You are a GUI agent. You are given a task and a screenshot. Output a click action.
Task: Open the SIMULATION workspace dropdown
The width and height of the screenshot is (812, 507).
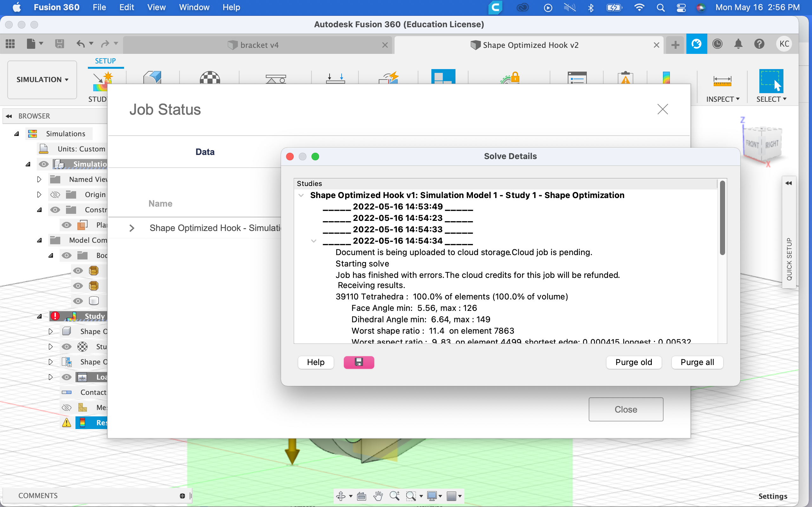[x=42, y=80]
